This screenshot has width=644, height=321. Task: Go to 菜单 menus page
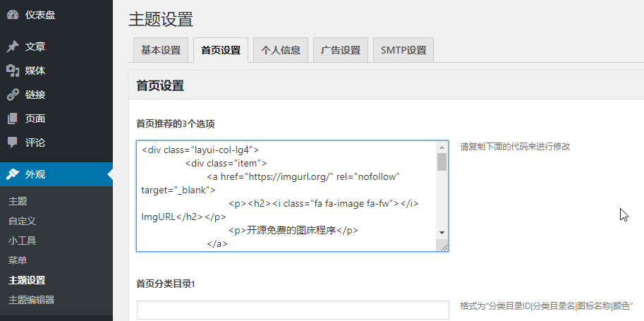click(x=18, y=260)
